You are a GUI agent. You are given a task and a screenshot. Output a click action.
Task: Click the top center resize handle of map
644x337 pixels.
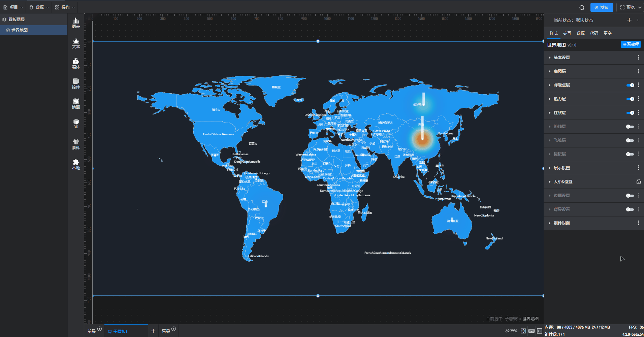click(x=318, y=41)
